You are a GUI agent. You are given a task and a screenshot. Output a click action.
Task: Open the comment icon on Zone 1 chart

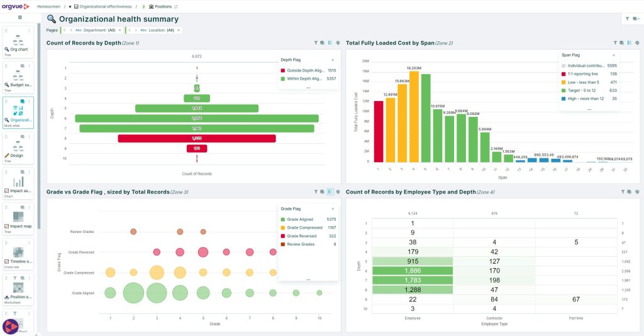click(x=323, y=43)
